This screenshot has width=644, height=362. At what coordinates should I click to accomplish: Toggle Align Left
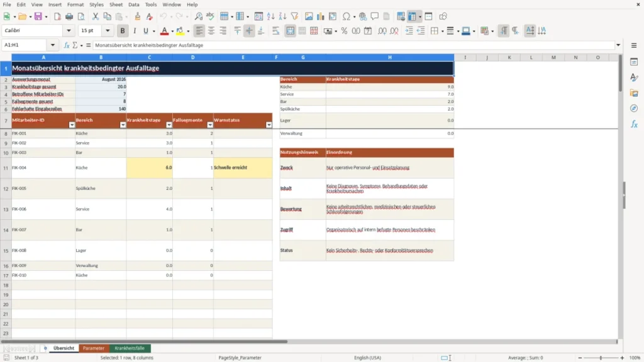[199, 31]
